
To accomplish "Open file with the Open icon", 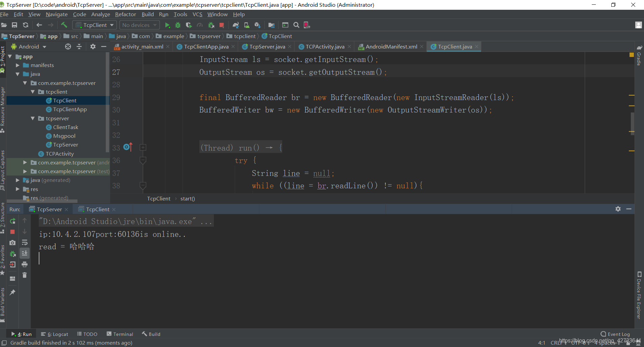I will [x=4, y=25].
